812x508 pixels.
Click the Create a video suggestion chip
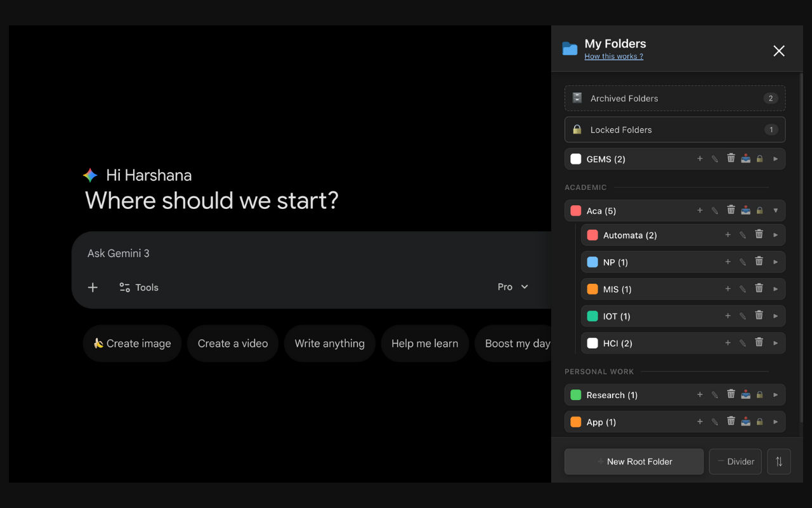[233, 344]
